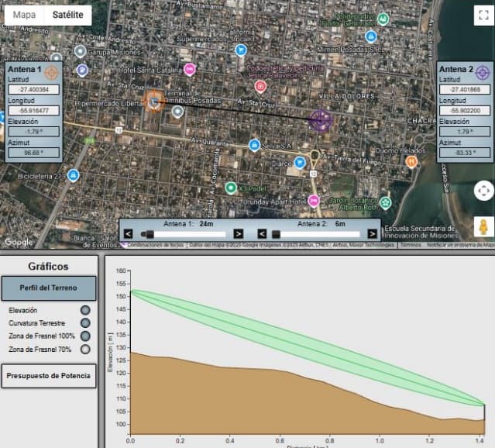Increase Antena 2 height with right arrow

pyautogui.click(x=372, y=234)
